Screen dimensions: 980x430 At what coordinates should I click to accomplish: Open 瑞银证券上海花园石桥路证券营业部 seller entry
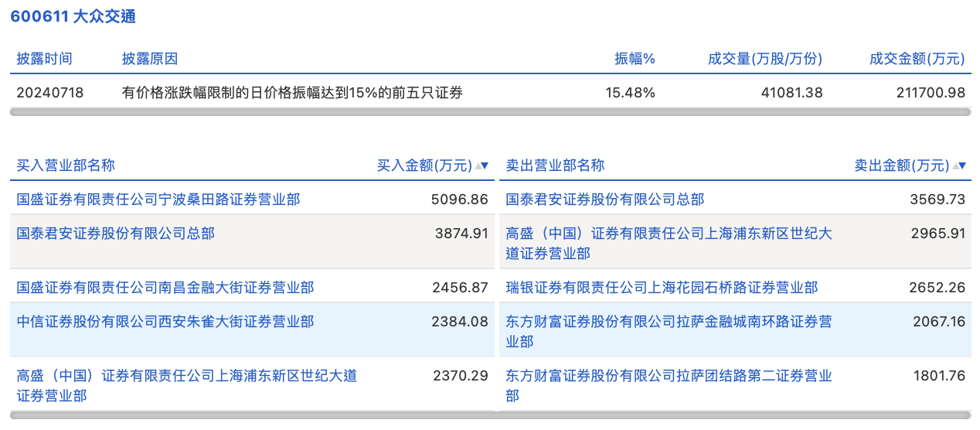(662, 288)
